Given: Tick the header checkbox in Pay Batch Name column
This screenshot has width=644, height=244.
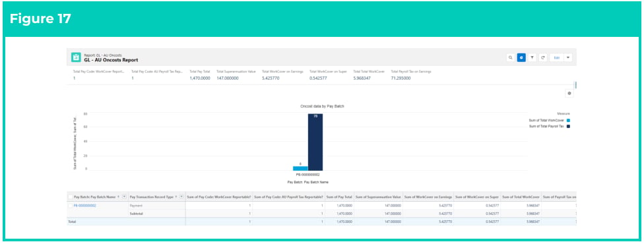Looking at the screenshot, I should [x=71, y=197].
